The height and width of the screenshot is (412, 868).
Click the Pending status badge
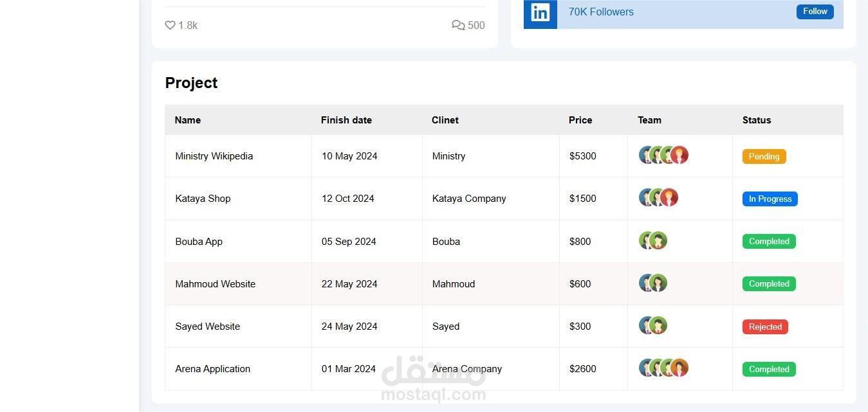(764, 156)
